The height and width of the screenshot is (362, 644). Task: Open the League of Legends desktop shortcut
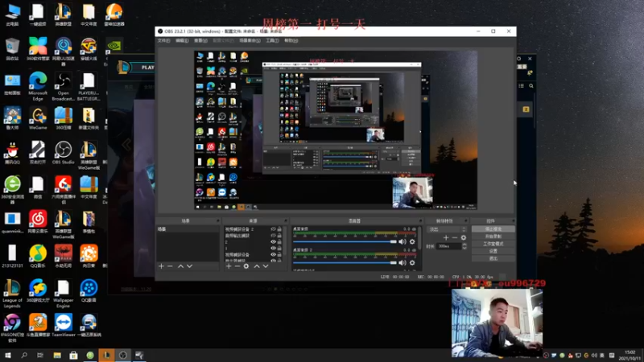(12, 293)
